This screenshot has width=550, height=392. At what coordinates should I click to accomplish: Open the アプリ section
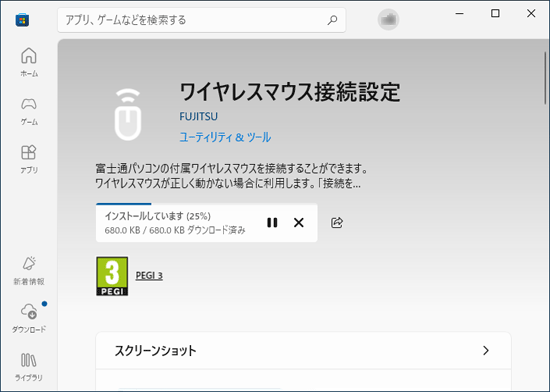coord(29,159)
